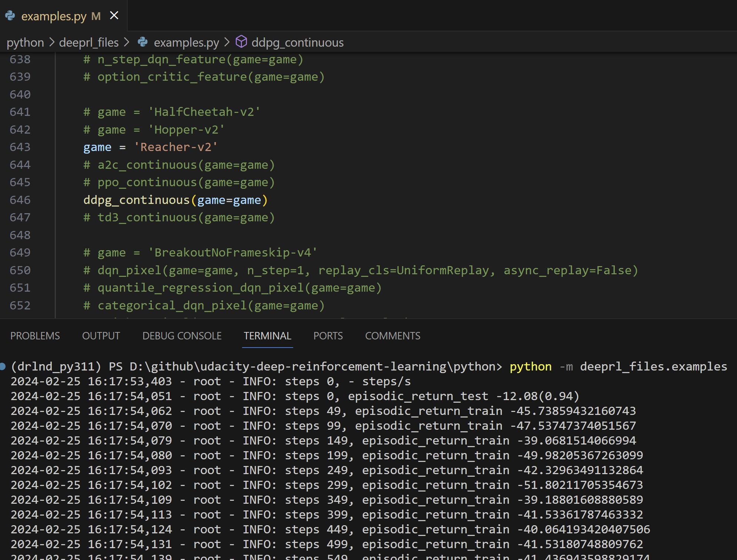Close the examples.py editor tab
Viewport: 737px width, 560px height.
114,16
